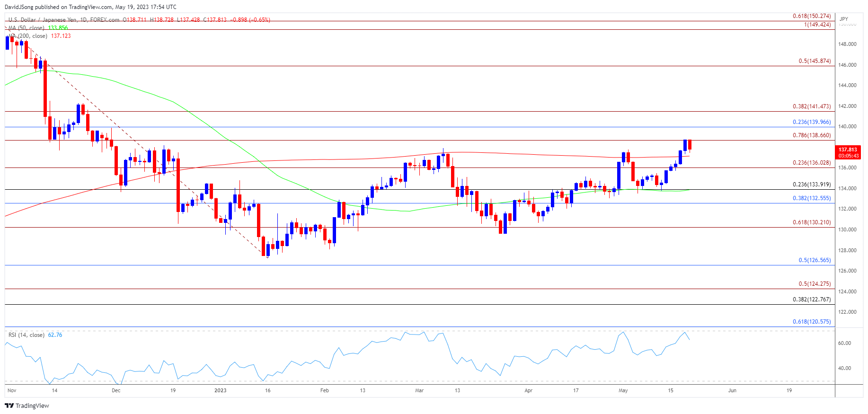Select the 0.236(133.919) Fibonacci label

click(x=812, y=185)
